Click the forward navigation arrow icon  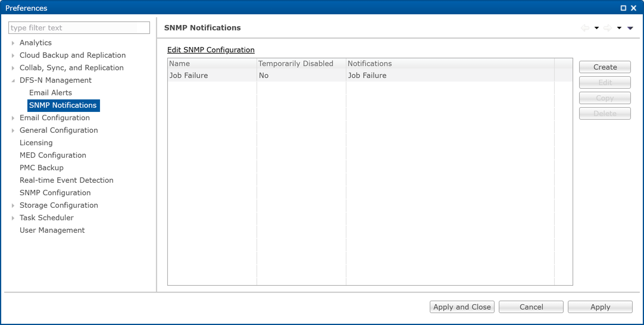[x=608, y=28]
